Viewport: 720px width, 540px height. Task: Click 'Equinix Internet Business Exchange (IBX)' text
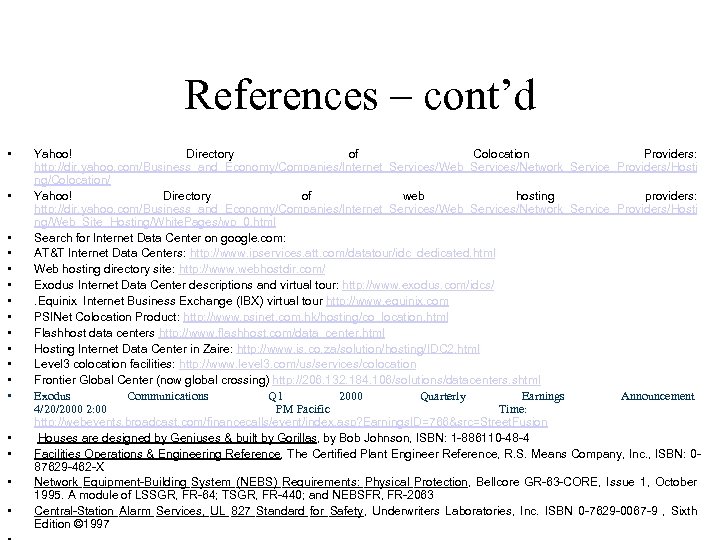click(149, 301)
